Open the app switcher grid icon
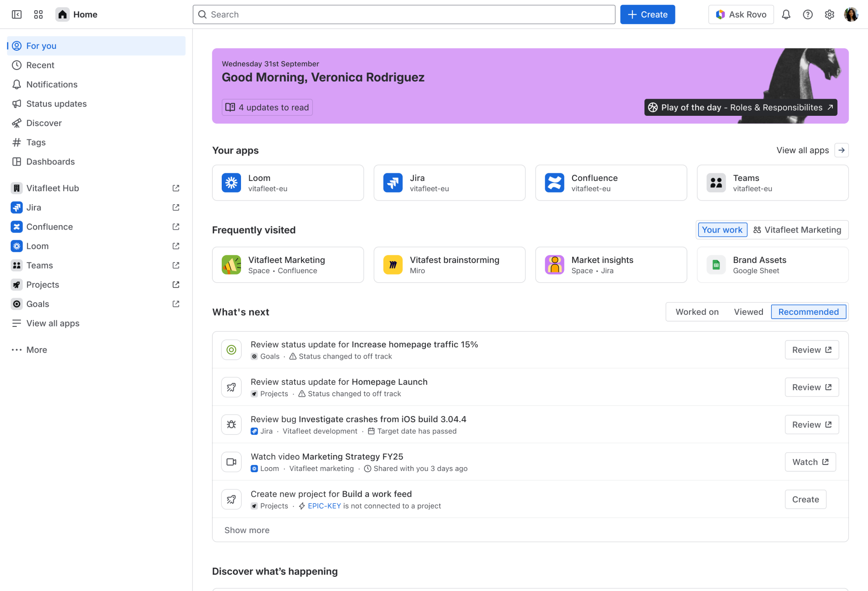 (38, 15)
